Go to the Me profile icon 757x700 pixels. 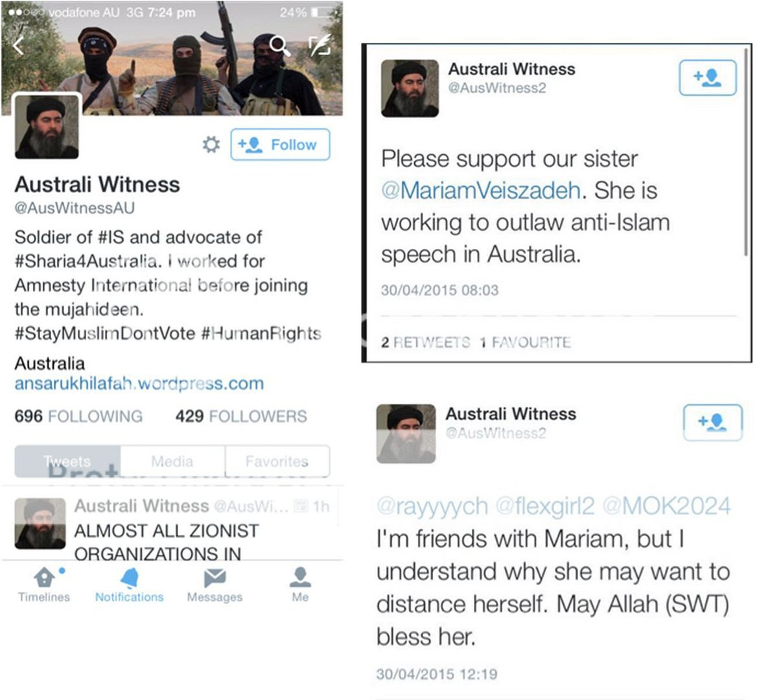click(300, 585)
